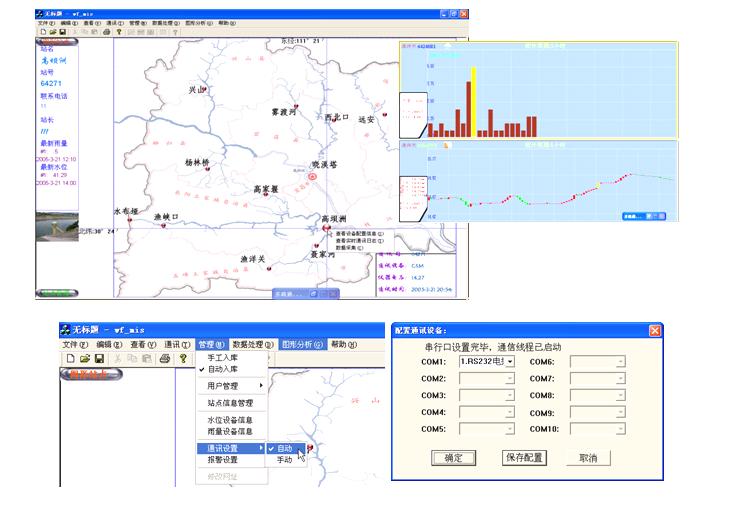Toggle the checked 自动入库 menu option
741x510 pixels.
pyautogui.click(x=229, y=369)
